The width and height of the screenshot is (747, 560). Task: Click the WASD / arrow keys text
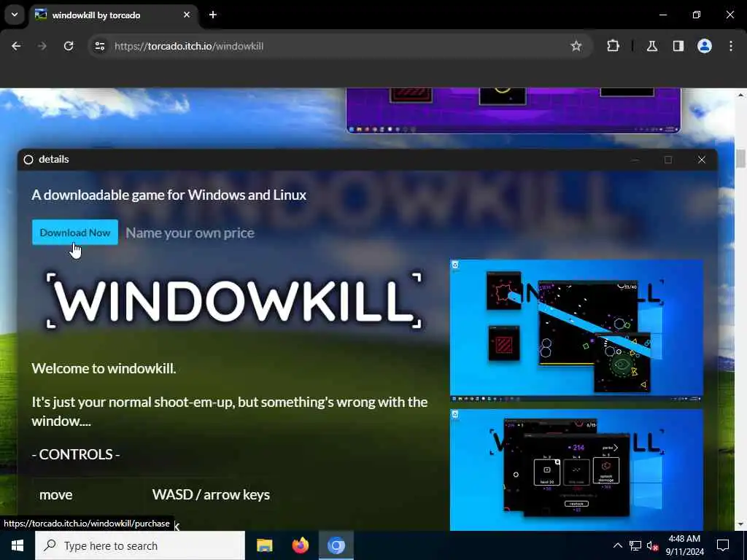tap(211, 495)
